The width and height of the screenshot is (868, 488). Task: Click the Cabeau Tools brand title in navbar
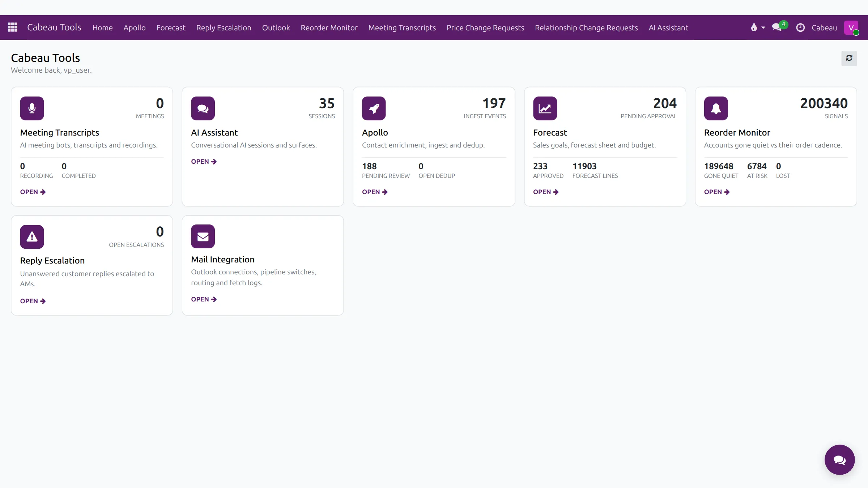(x=54, y=27)
